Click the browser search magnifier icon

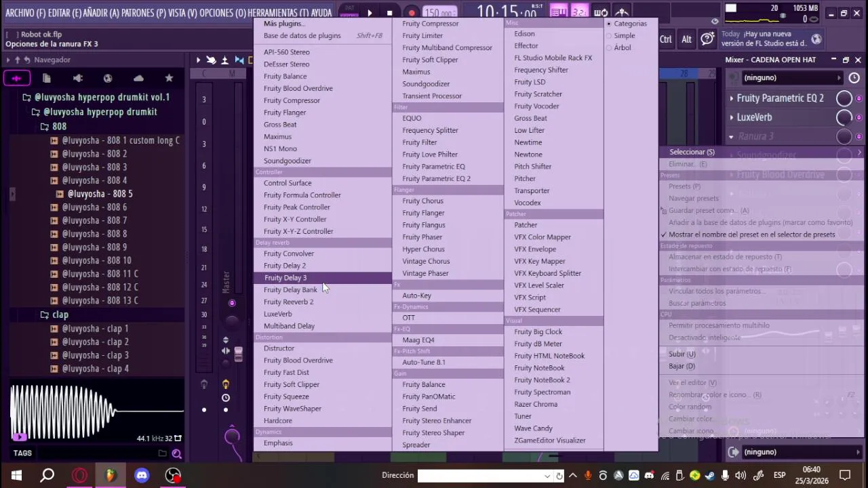coord(176,453)
